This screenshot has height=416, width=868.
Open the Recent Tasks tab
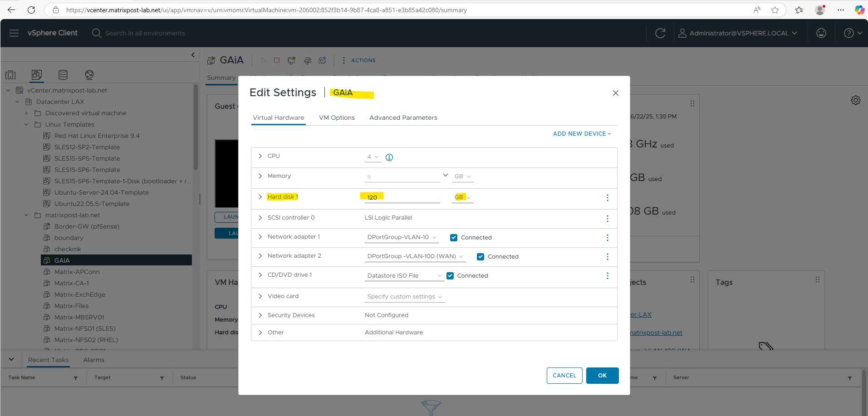click(x=49, y=360)
